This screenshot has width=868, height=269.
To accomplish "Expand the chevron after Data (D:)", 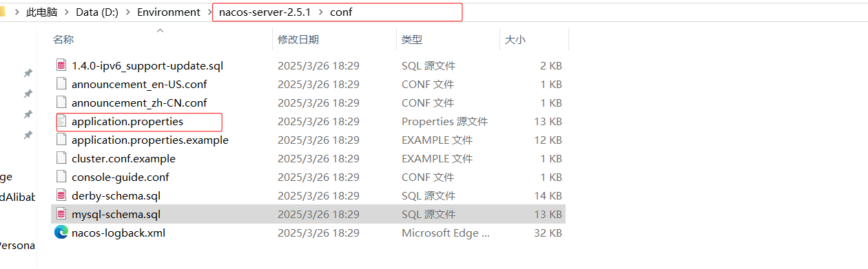I will (x=127, y=12).
